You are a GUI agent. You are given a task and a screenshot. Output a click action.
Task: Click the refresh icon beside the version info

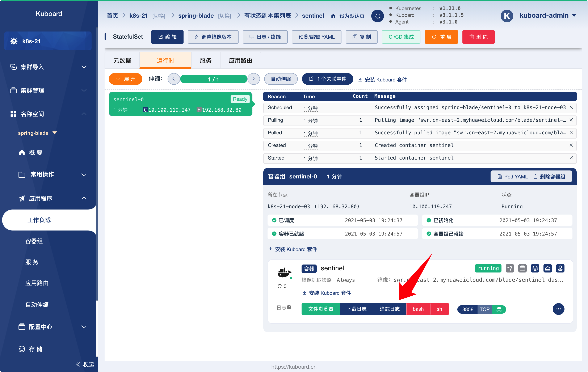377,16
